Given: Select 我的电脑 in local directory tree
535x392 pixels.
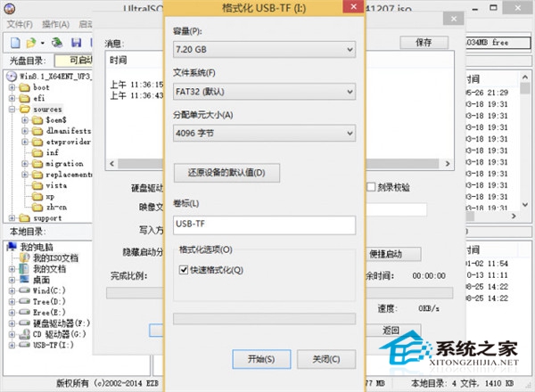Looking at the screenshot, I should 37,247.
